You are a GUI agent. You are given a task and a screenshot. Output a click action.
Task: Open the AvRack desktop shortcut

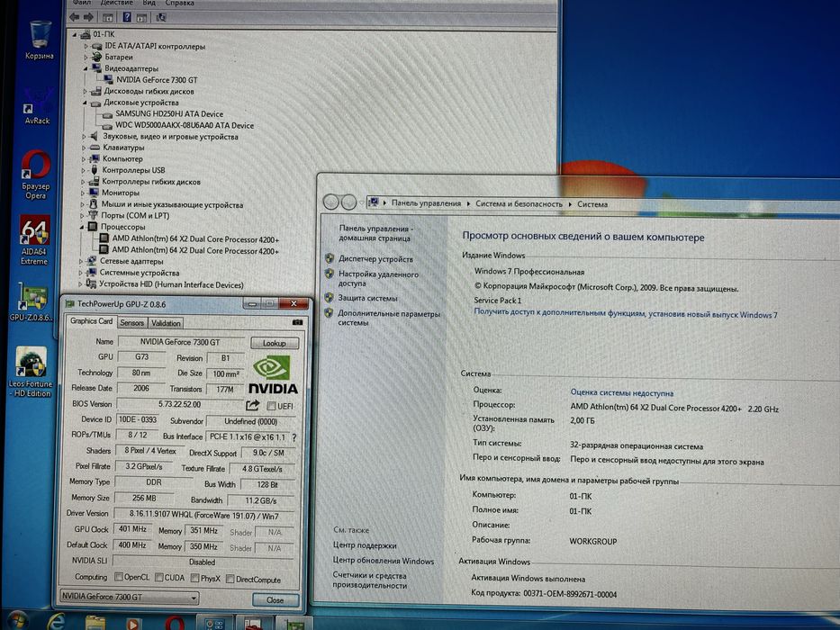click(37, 106)
